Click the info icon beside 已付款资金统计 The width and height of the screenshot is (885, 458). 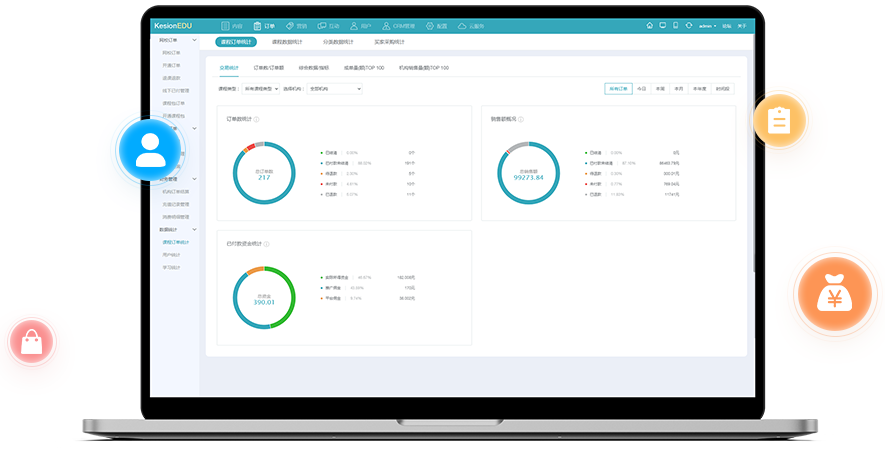(267, 244)
